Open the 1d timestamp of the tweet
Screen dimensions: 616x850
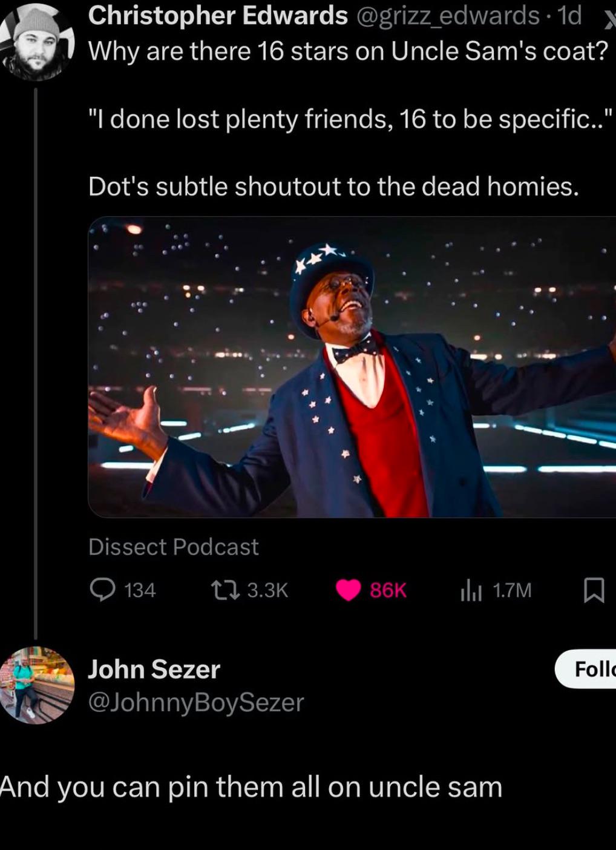coord(569,16)
